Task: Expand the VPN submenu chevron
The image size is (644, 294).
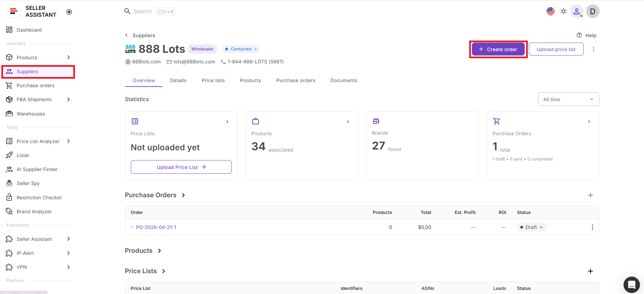Action: click(68, 267)
